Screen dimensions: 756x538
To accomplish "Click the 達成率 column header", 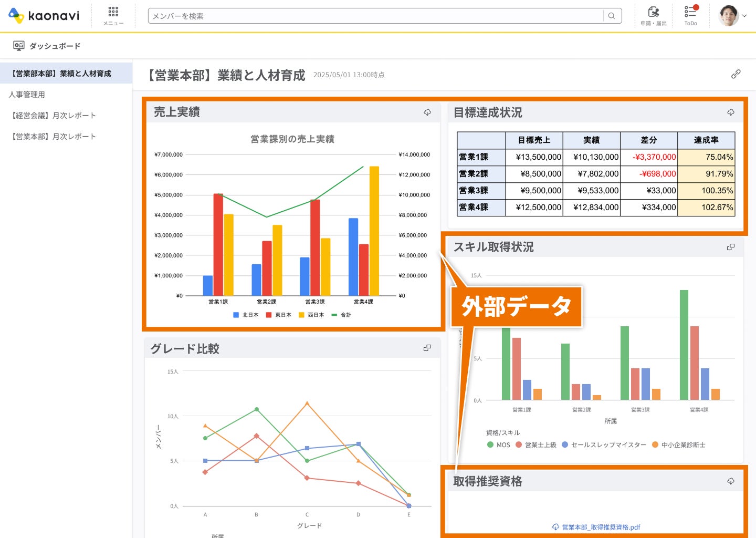I will (x=706, y=140).
